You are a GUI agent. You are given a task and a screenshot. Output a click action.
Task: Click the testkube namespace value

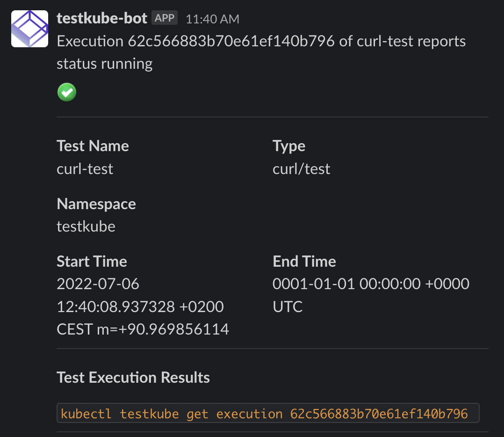[86, 226]
